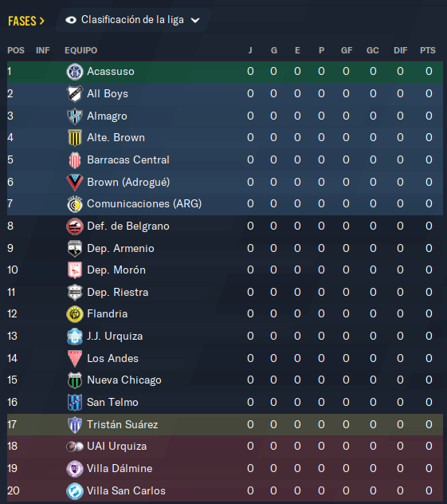This screenshot has height=504, width=447.
Task: Sort table by DIF column header
Action: point(401,50)
